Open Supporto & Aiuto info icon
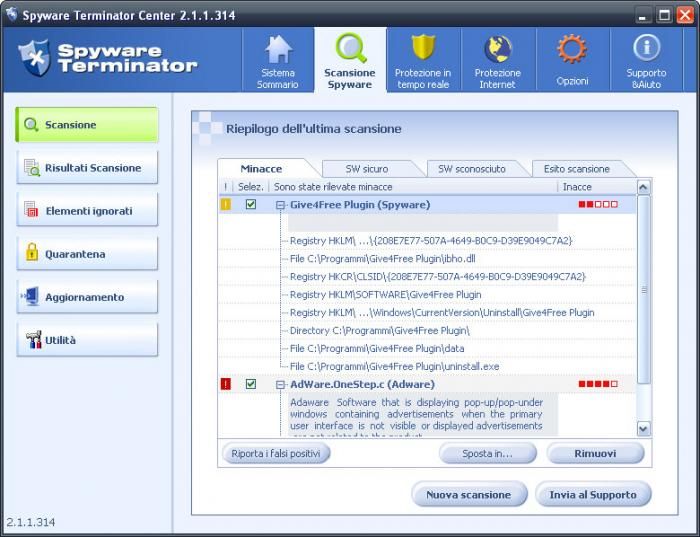Viewport: 700px width, 537px height. 646,50
